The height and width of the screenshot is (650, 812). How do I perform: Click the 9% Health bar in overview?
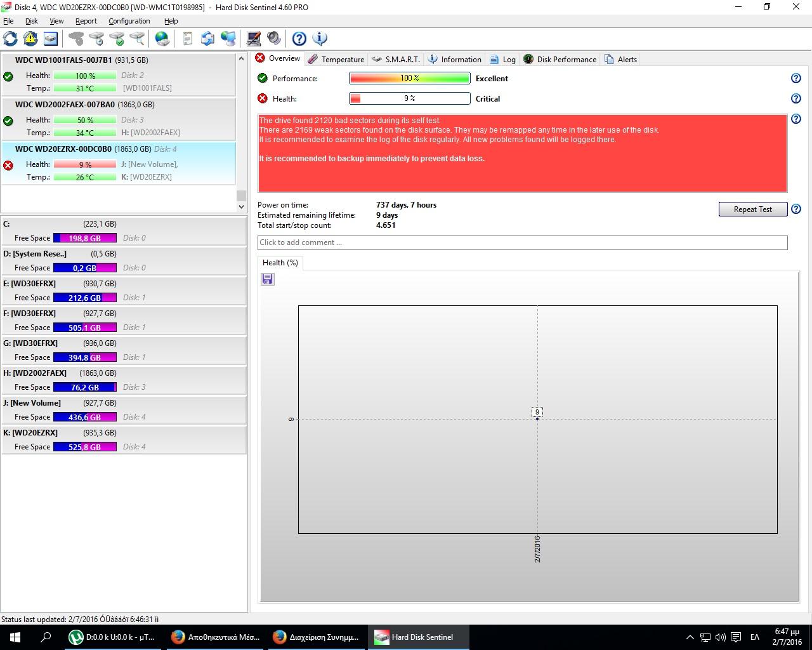pos(410,98)
